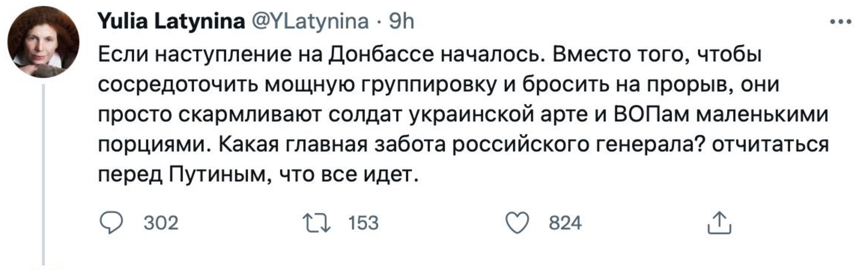Like the tweet with heart icon

pos(517,223)
